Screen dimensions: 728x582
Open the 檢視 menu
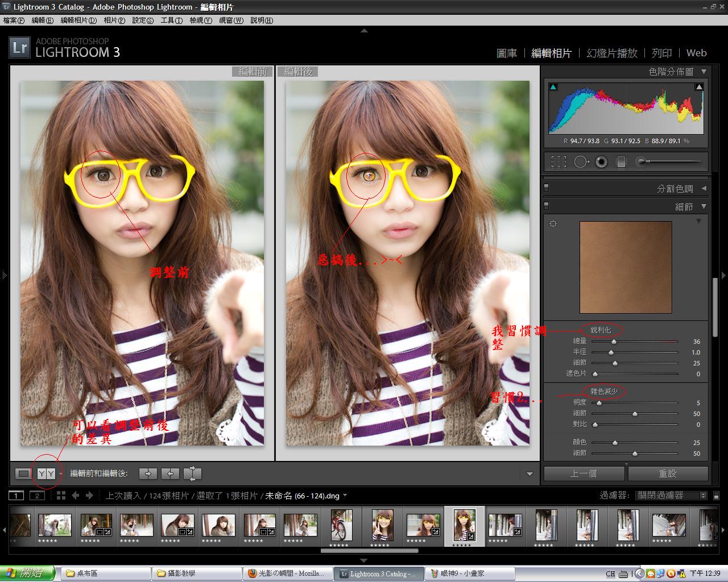pos(201,20)
